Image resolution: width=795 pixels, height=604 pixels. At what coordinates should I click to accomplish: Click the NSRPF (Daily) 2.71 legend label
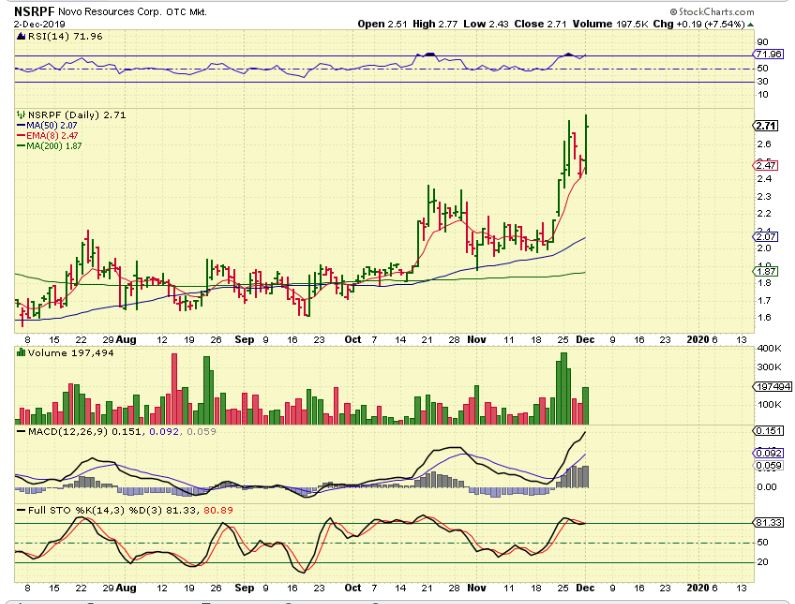point(77,115)
